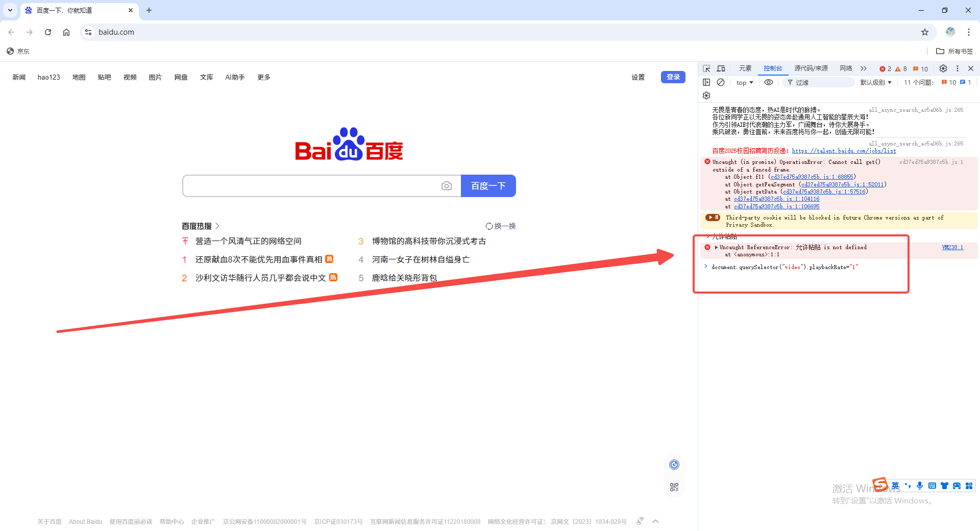
Task: Switch to the 源代码/来源 tab
Action: 811,68
